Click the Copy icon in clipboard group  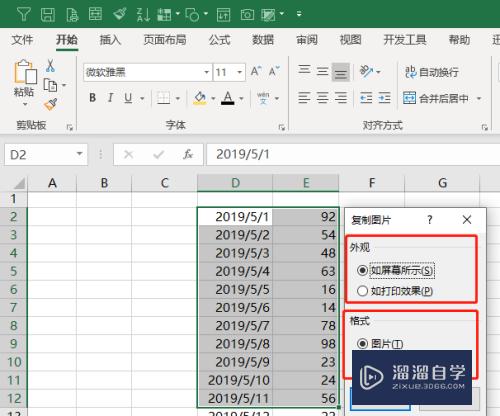[x=50, y=85]
